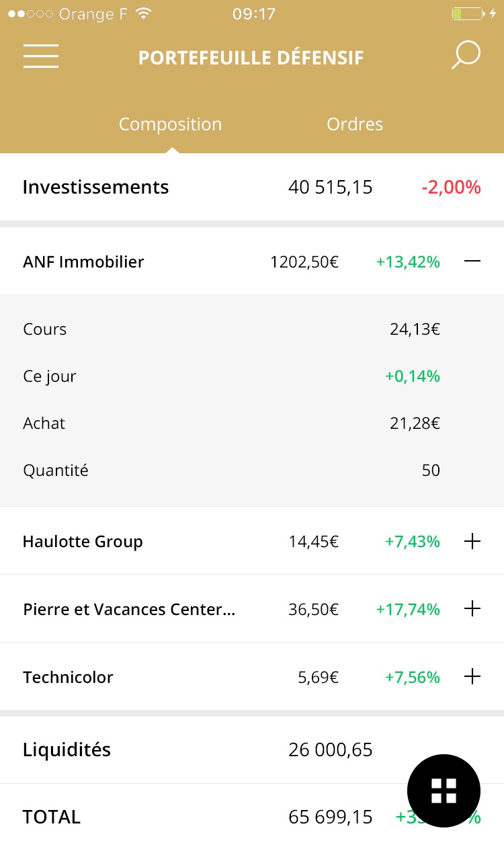504x851 pixels.
Task: Tap the Wi-Fi indicator in status bar
Action: (x=143, y=14)
